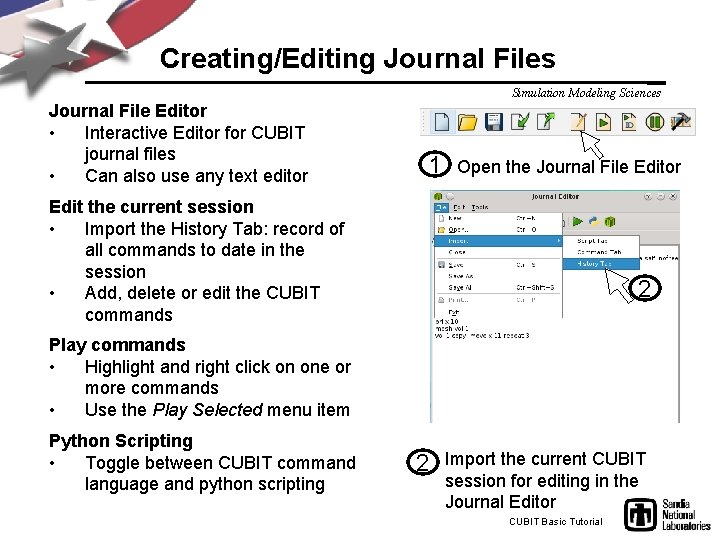
Task: Click the 'Play commands' heading
Action: pyautogui.click(x=117, y=345)
